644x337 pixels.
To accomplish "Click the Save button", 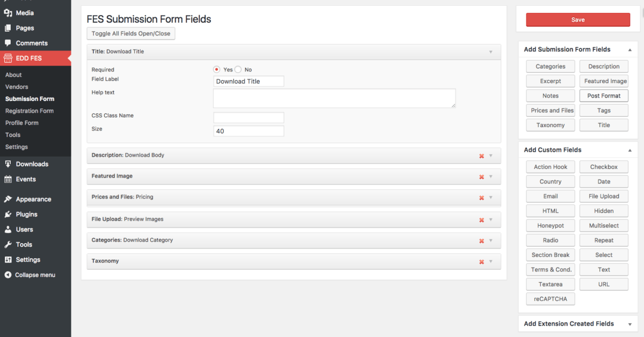I will pos(577,19).
